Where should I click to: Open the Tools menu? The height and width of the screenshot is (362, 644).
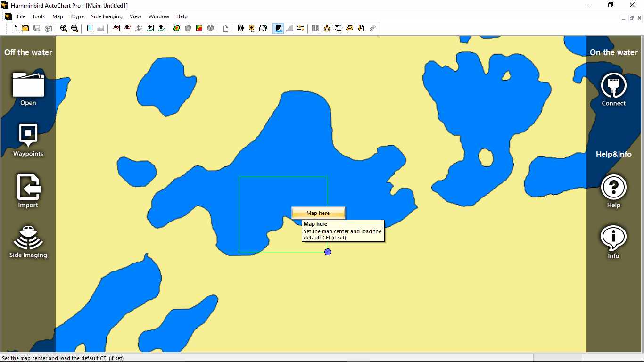[39, 16]
